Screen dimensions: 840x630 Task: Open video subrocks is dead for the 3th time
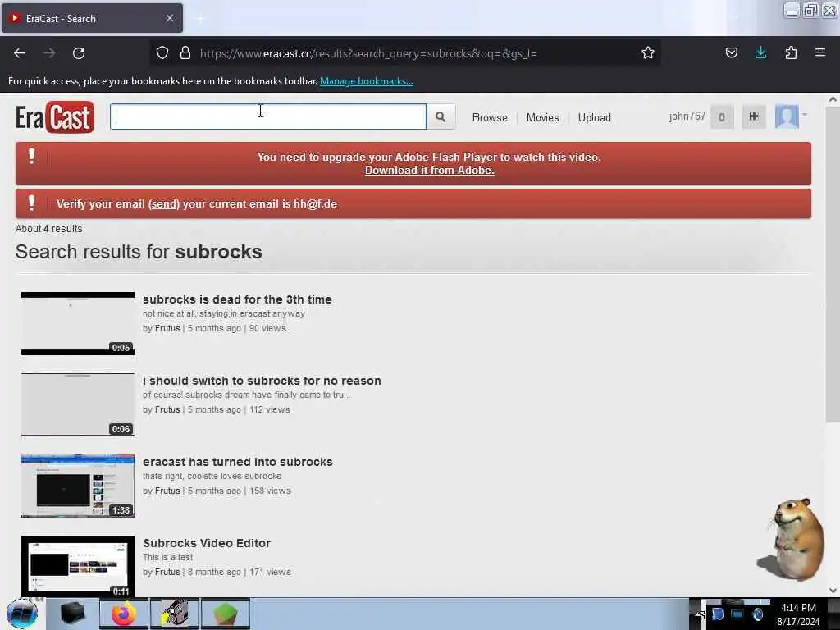tap(237, 299)
